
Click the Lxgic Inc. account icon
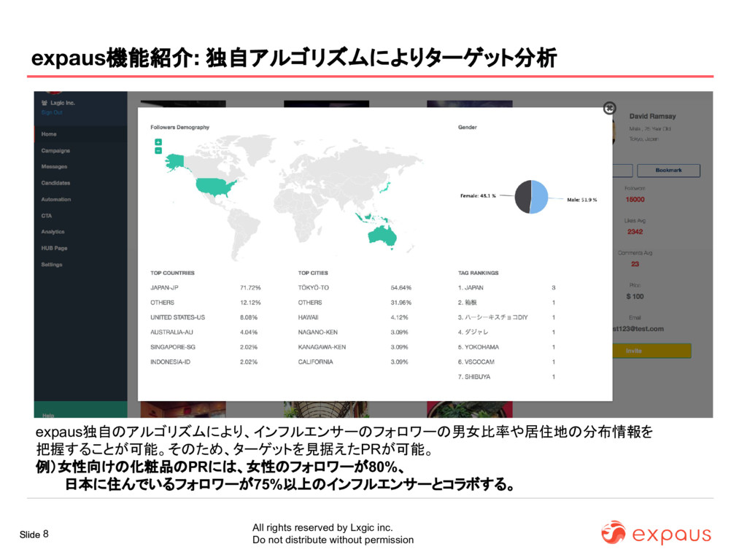[x=44, y=103]
